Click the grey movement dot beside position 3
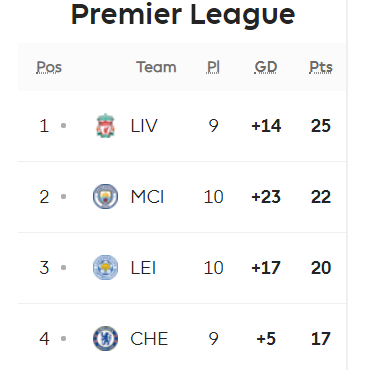The width and height of the screenshot is (379, 370). click(x=63, y=268)
